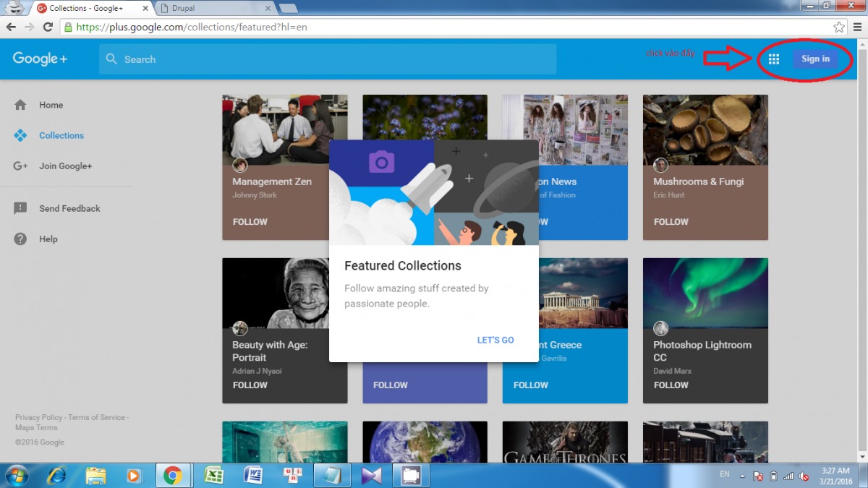Bookmark page with the star icon
The image size is (868, 488).
[838, 27]
